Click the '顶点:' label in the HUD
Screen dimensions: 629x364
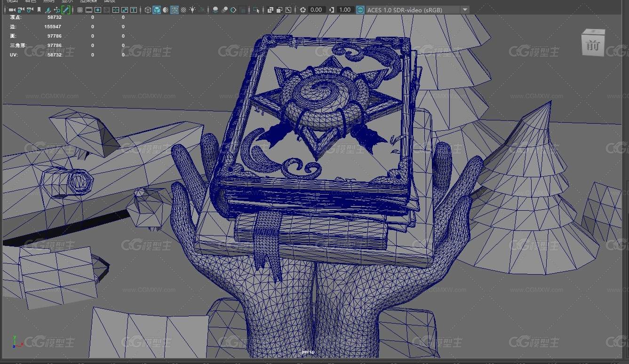16,17
